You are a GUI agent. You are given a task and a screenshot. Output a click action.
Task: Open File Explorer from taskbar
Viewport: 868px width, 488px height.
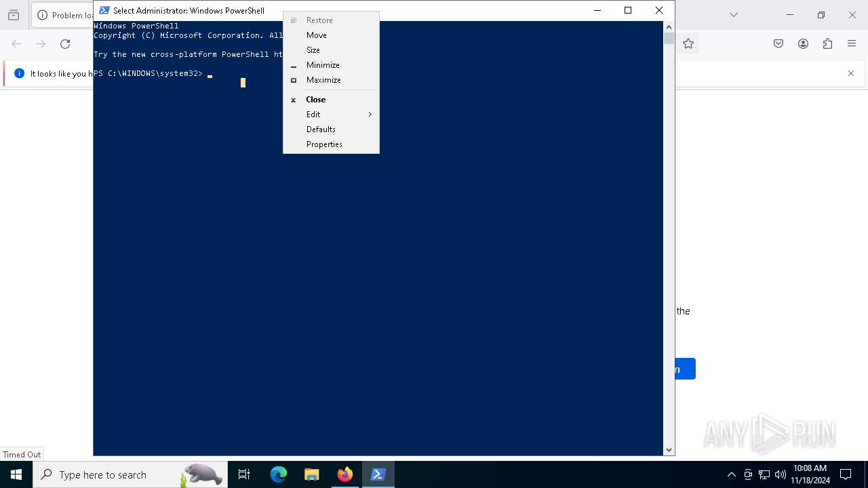[x=312, y=474]
